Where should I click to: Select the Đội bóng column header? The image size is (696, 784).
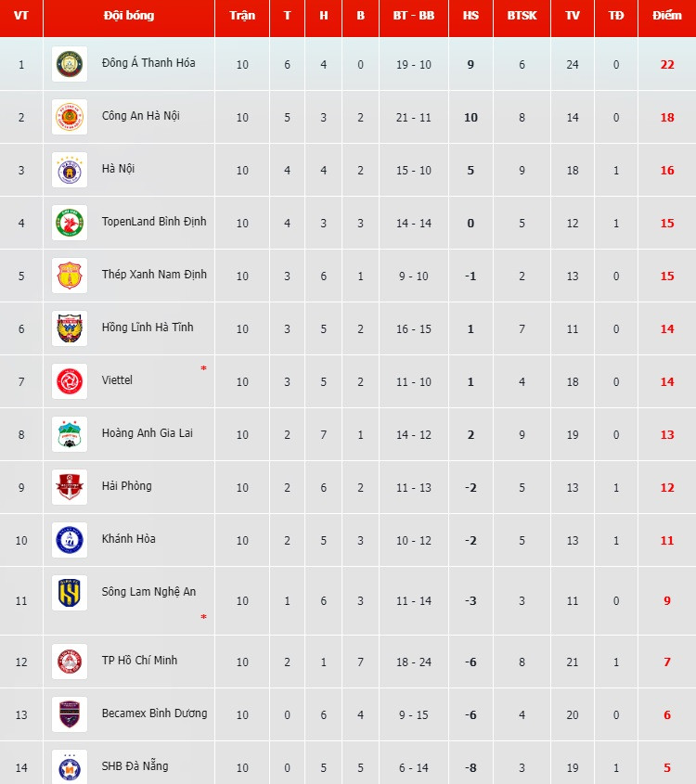pos(129,16)
